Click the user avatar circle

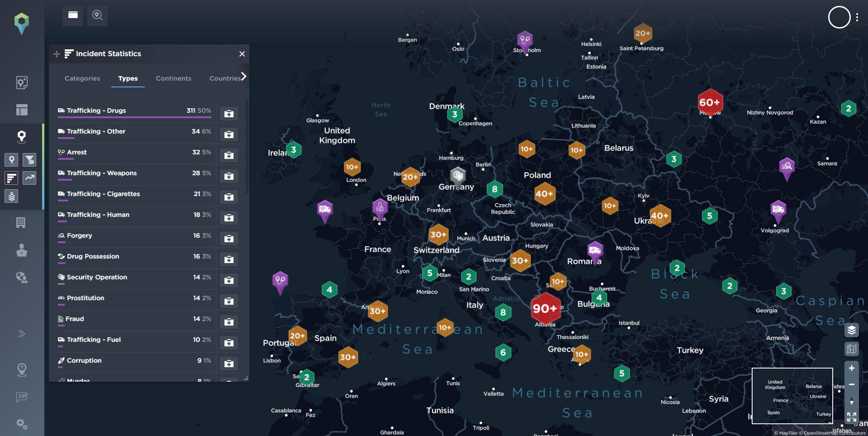(x=839, y=17)
